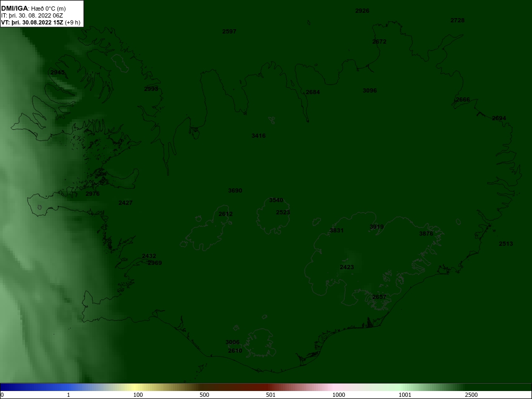
Task: Click the 2969 height value
Action: tap(155, 263)
